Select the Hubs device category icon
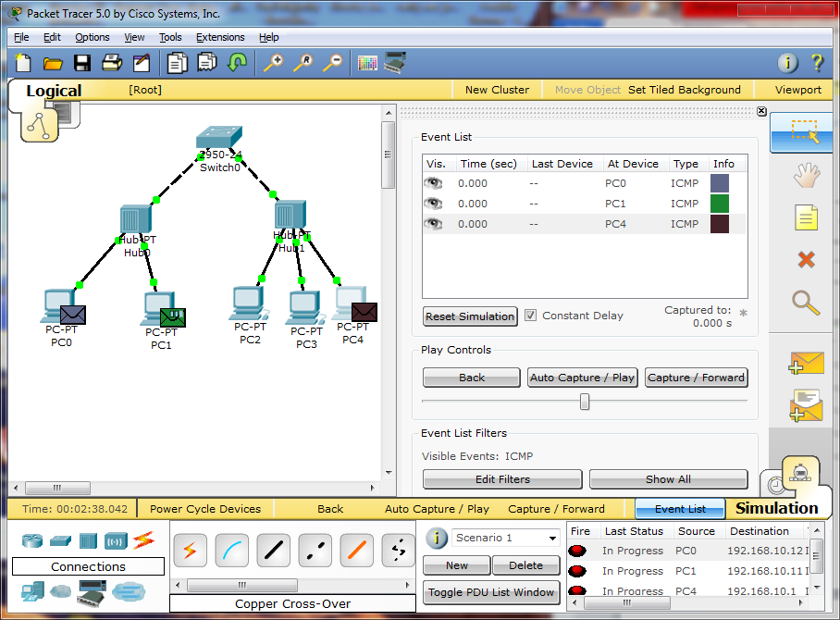The image size is (840, 620). [x=88, y=540]
